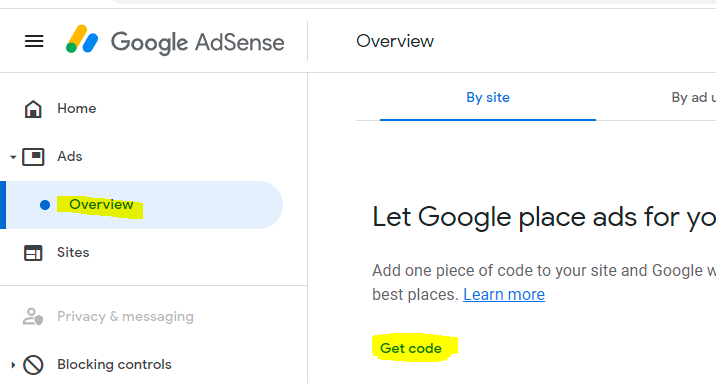This screenshot has height=383, width=716.
Task: Click the Google AdSense logo icon
Action: click(x=82, y=39)
